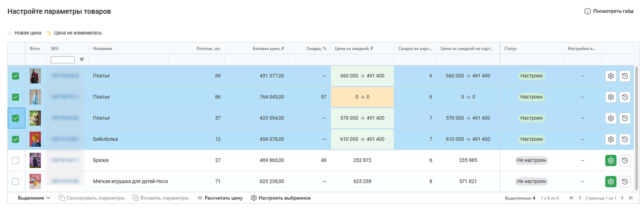Go to first page arrow icon
The width and height of the screenshot is (644, 208).
[571, 198]
